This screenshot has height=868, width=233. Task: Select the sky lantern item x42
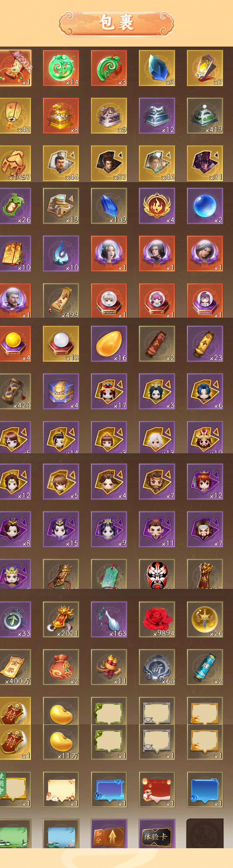(x=15, y=115)
